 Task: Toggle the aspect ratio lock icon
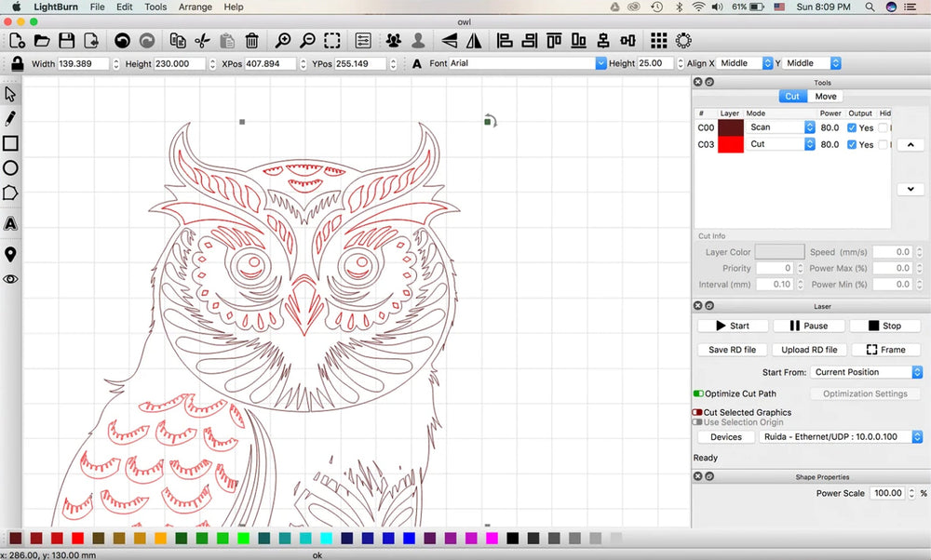point(17,63)
